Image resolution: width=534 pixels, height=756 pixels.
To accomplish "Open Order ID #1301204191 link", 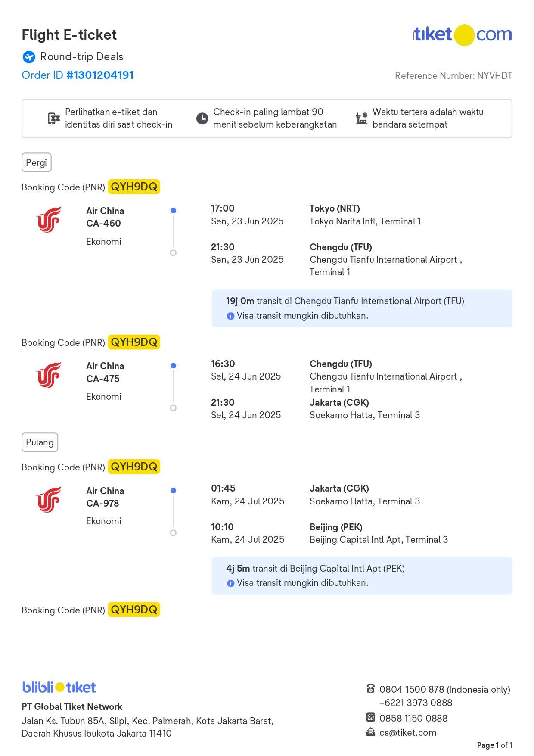I will coord(78,75).
